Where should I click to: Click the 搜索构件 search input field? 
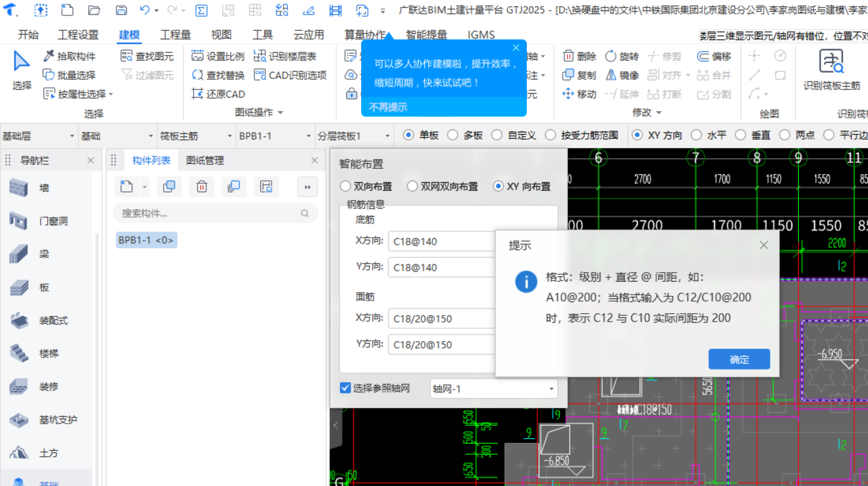point(210,213)
